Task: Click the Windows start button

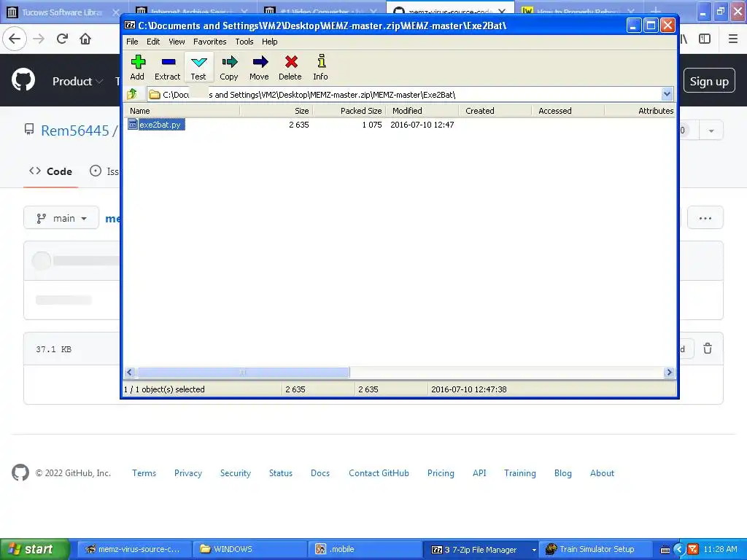Action: coord(35,550)
